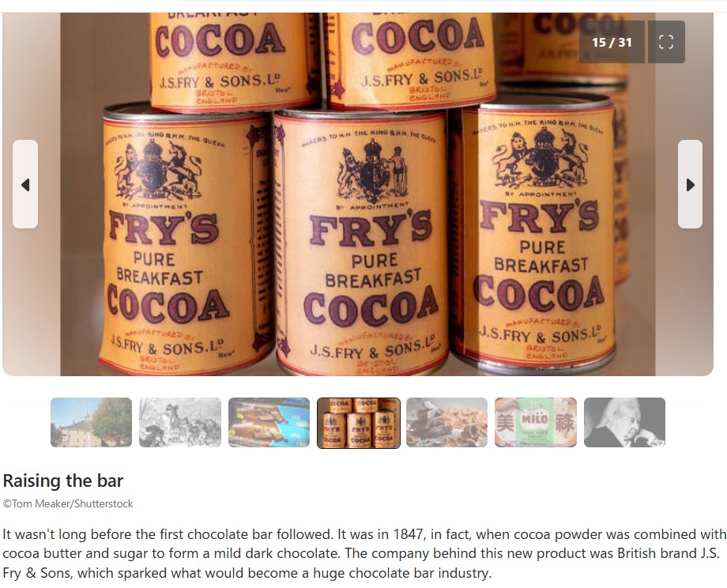This screenshot has width=727, height=588.
Task: Select the chocolate bars on blue thumbnail
Action: [269, 423]
